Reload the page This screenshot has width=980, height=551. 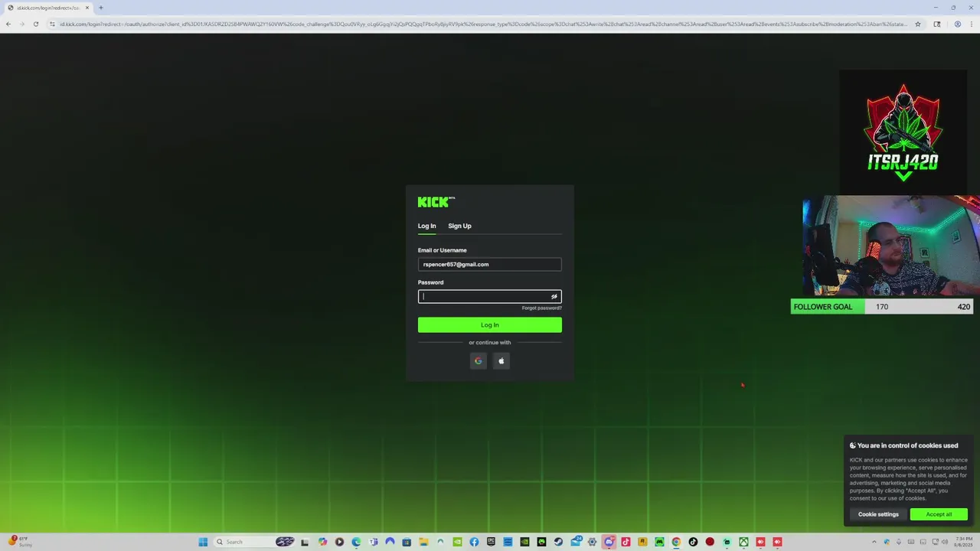36,24
